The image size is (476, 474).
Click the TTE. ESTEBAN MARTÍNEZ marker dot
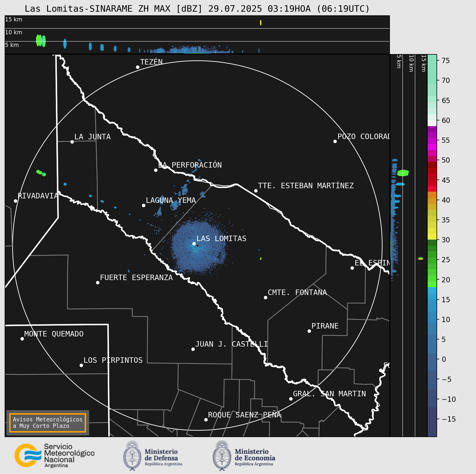(x=256, y=191)
